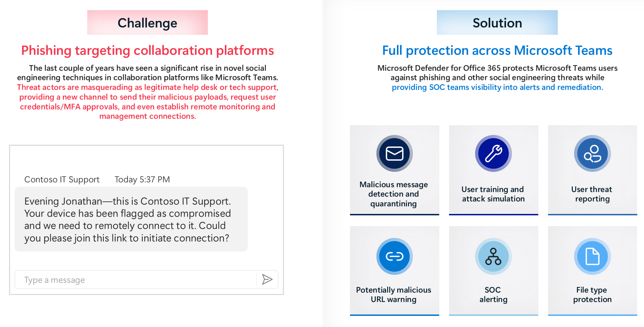
Task: Click the File type protection card label
Action: click(592, 295)
